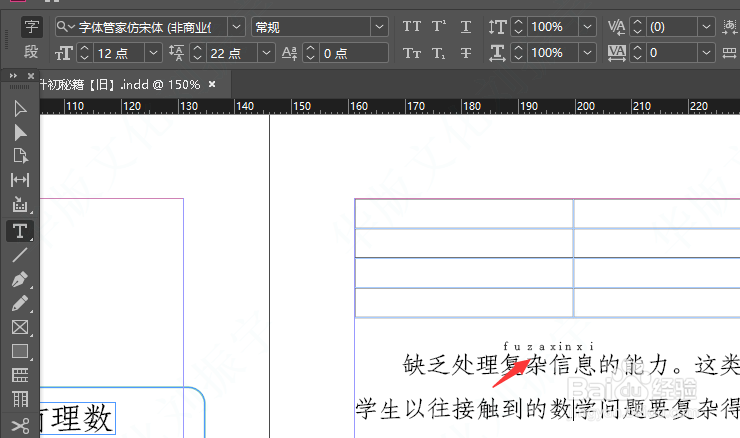Open the leading 22 点 dropdown
Screen dimensions: 740x438
(x=266, y=53)
